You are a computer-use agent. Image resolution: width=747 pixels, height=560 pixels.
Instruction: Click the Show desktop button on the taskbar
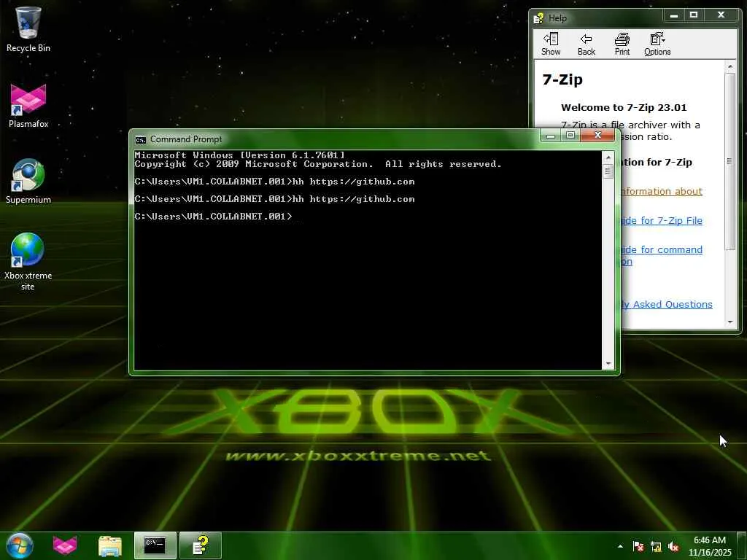743,546
